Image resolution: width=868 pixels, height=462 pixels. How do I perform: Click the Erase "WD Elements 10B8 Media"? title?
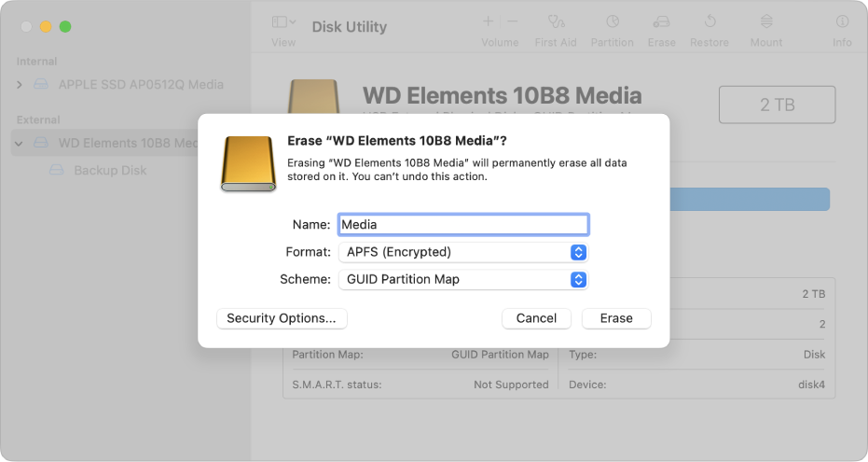(x=397, y=141)
